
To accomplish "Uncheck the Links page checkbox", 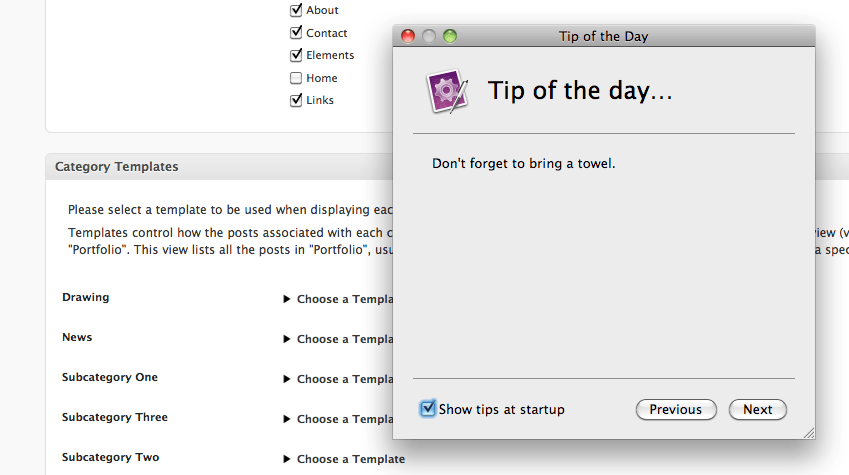I will tap(296, 100).
